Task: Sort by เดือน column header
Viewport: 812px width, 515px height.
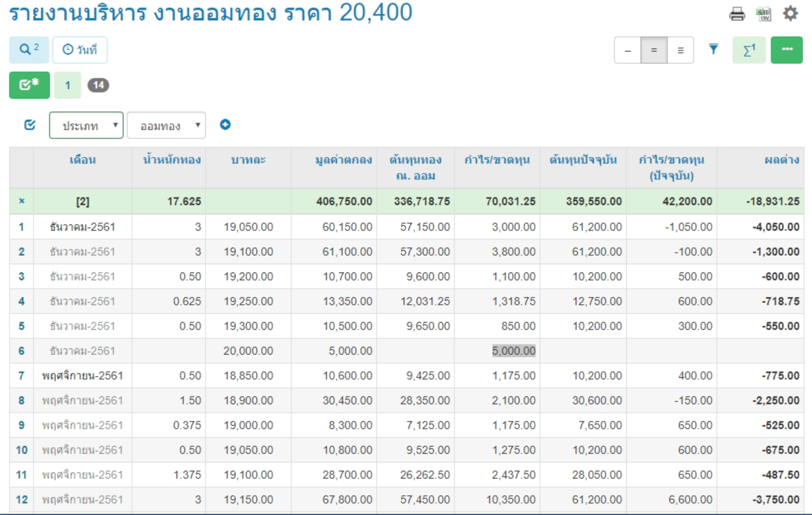Action: pyautogui.click(x=82, y=160)
